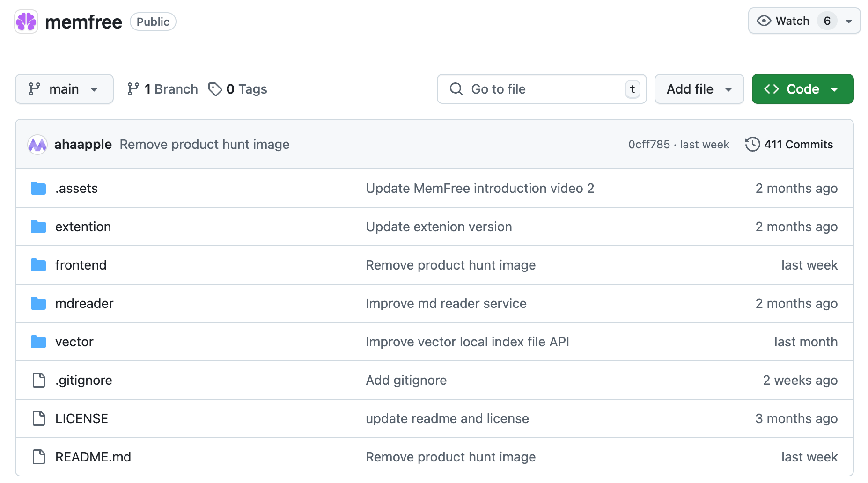Open commit Improve md reader service
The width and height of the screenshot is (868, 483).
(446, 303)
